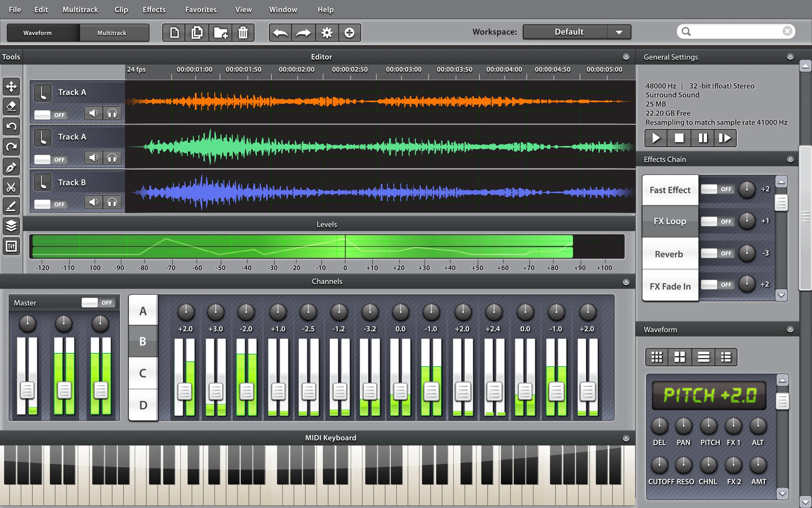812x508 pixels.
Task: Toggle the Reverb effect switch on
Action: point(717,253)
